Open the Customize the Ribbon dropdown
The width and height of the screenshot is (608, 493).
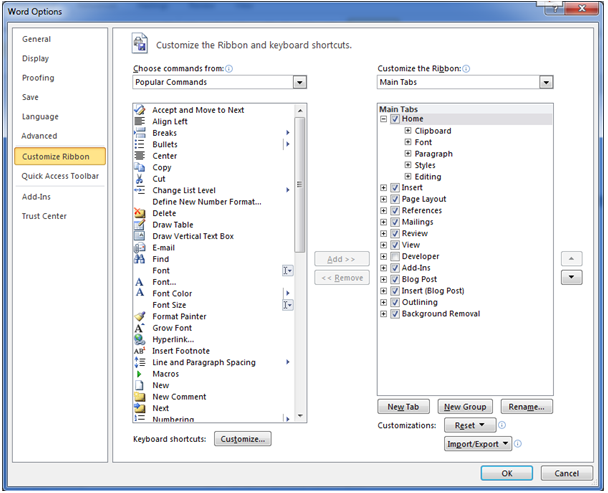pos(546,82)
